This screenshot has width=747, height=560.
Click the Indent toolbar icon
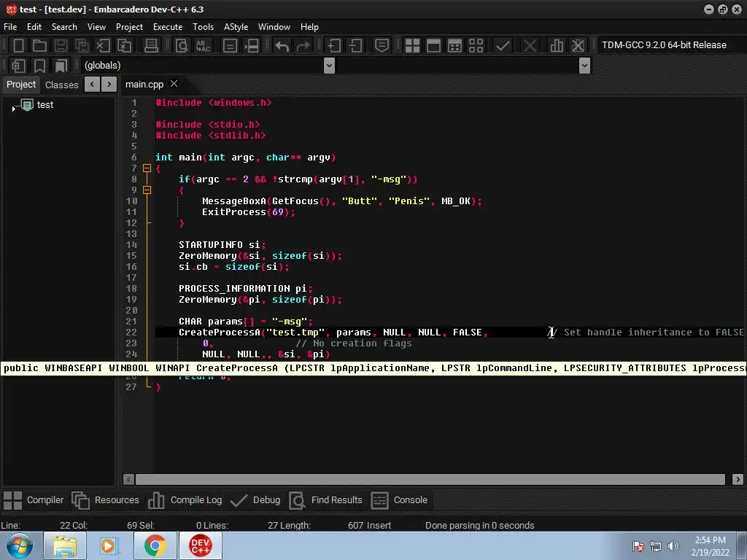333,45
